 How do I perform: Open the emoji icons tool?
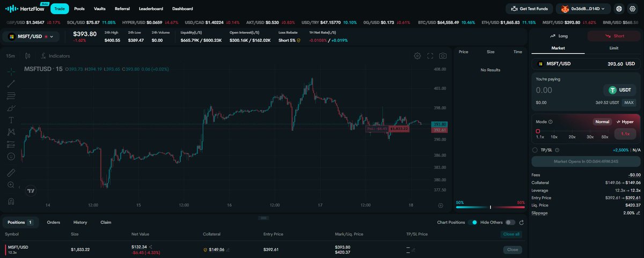(11, 157)
